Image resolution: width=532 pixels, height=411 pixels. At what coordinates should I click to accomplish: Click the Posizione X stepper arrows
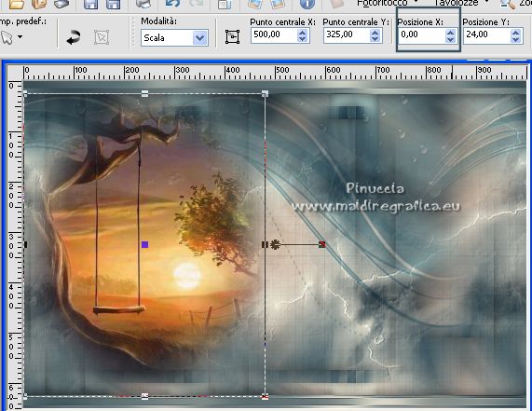click(x=450, y=35)
